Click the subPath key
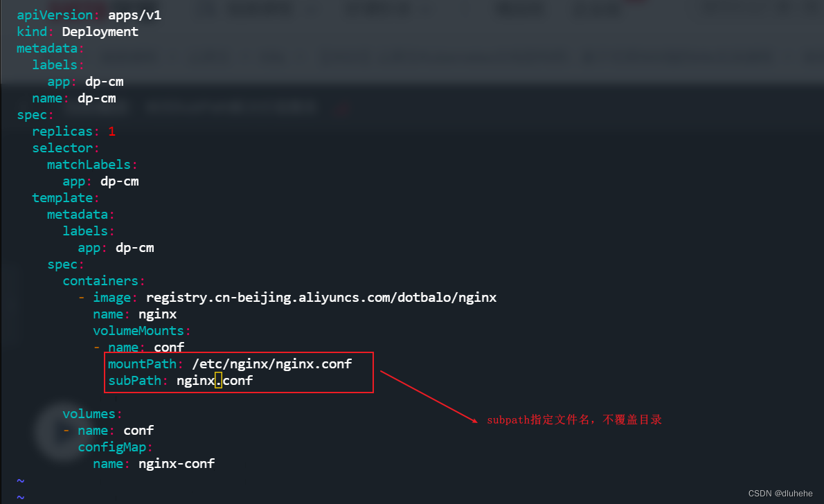Screen dimensions: 824x504 134,381
